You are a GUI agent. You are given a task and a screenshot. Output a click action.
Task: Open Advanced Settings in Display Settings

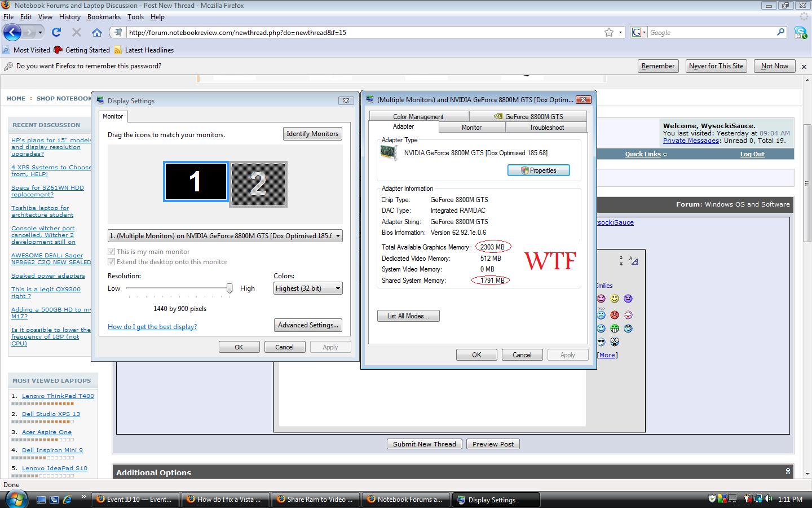[x=308, y=325]
